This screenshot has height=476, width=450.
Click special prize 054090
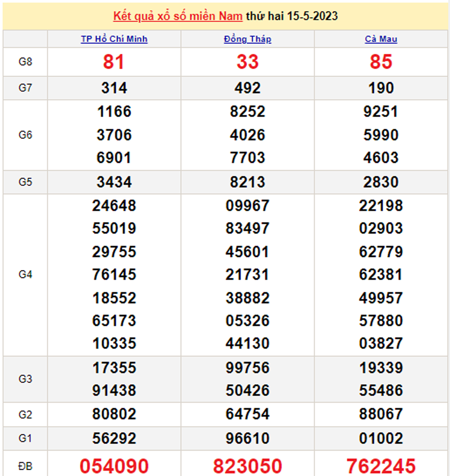click(114, 466)
